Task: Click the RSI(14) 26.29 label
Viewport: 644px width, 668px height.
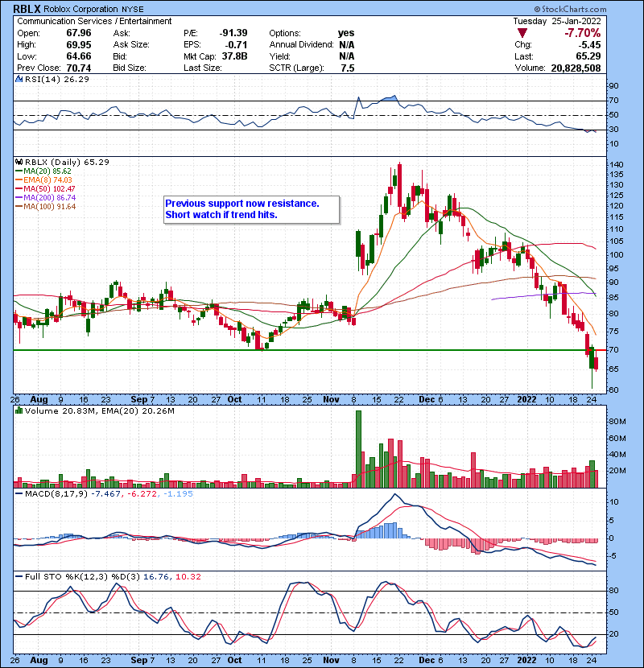Action: [x=56, y=79]
